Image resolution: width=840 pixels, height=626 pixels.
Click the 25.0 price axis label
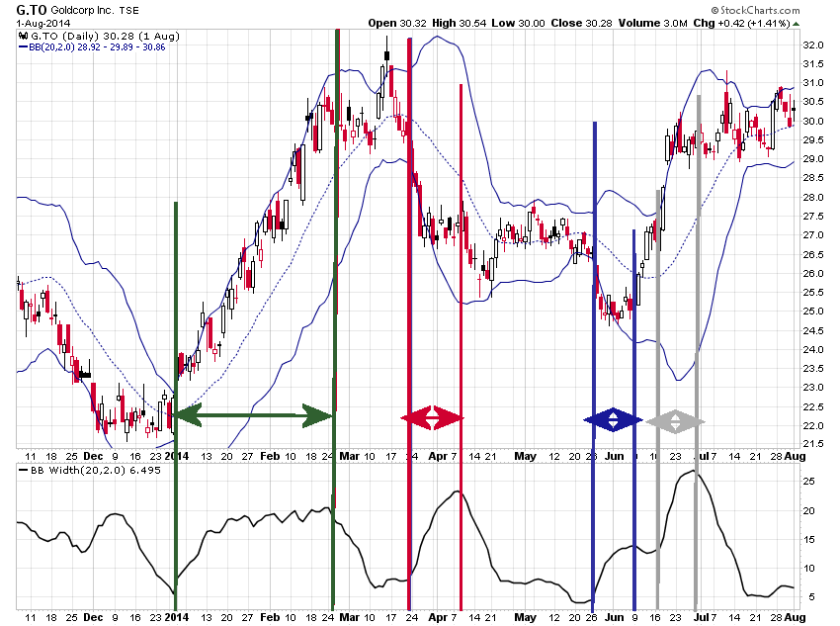[x=813, y=312]
